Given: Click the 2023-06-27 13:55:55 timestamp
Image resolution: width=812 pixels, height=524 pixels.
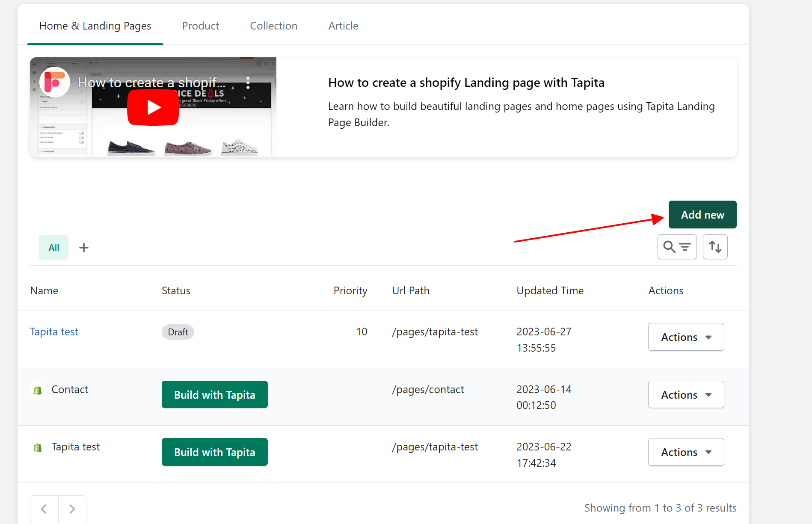Looking at the screenshot, I should pyautogui.click(x=544, y=340).
